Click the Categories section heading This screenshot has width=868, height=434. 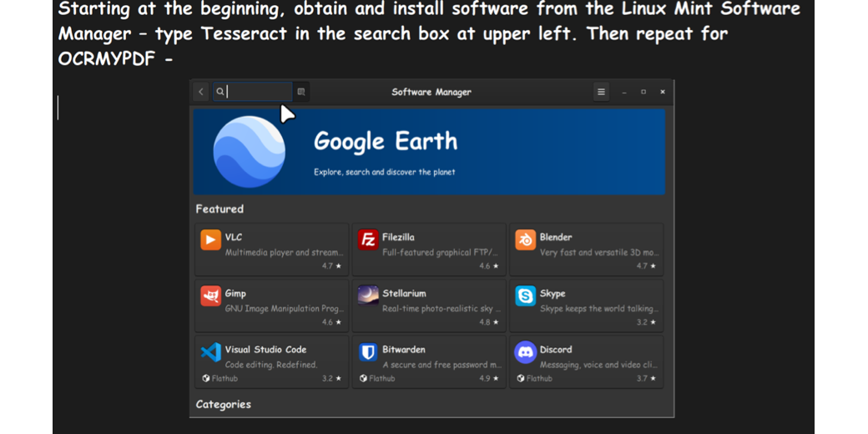[x=223, y=405]
